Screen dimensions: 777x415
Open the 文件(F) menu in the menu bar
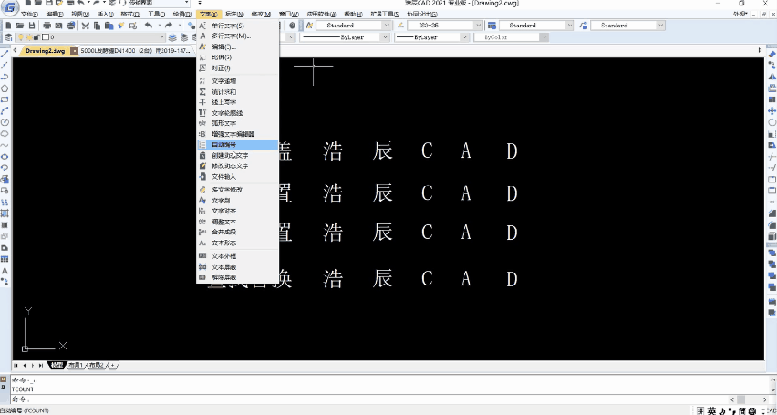pyautogui.click(x=29, y=14)
